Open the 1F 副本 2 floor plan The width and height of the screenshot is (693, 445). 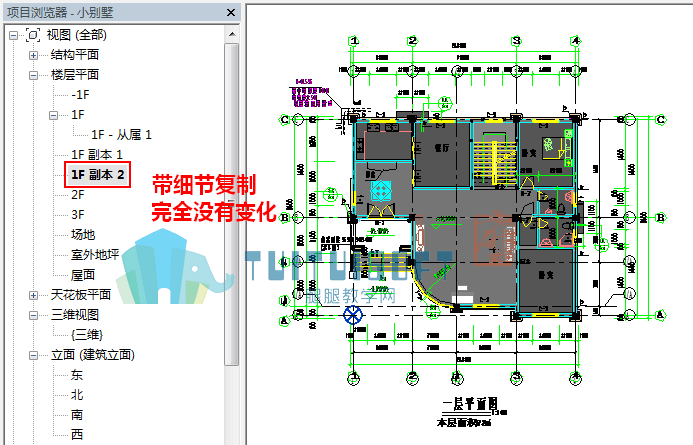98,175
